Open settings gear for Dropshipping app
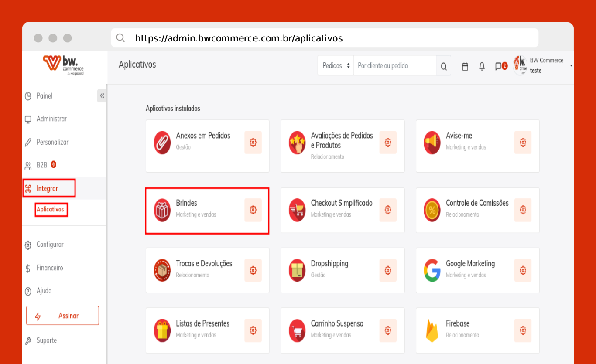 pyautogui.click(x=388, y=270)
